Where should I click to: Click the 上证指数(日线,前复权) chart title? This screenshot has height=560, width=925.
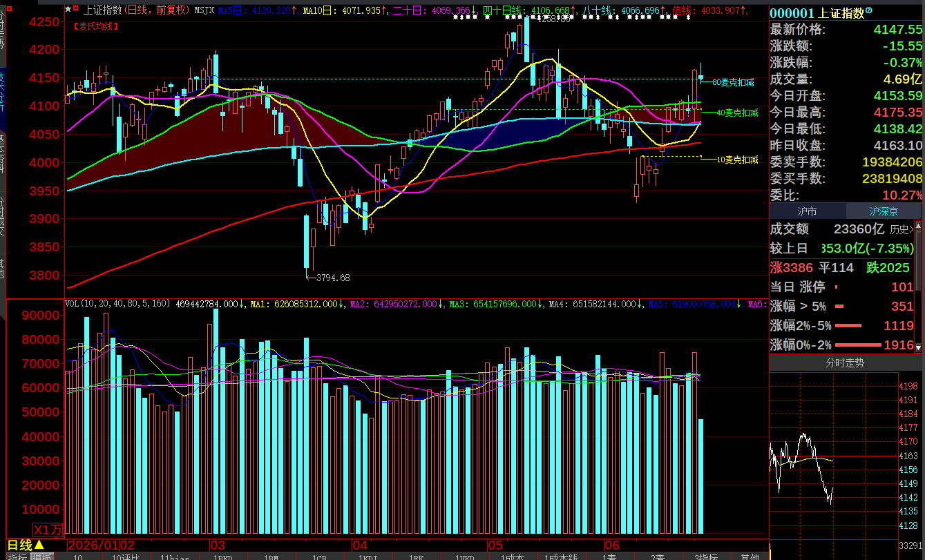tap(137, 10)
